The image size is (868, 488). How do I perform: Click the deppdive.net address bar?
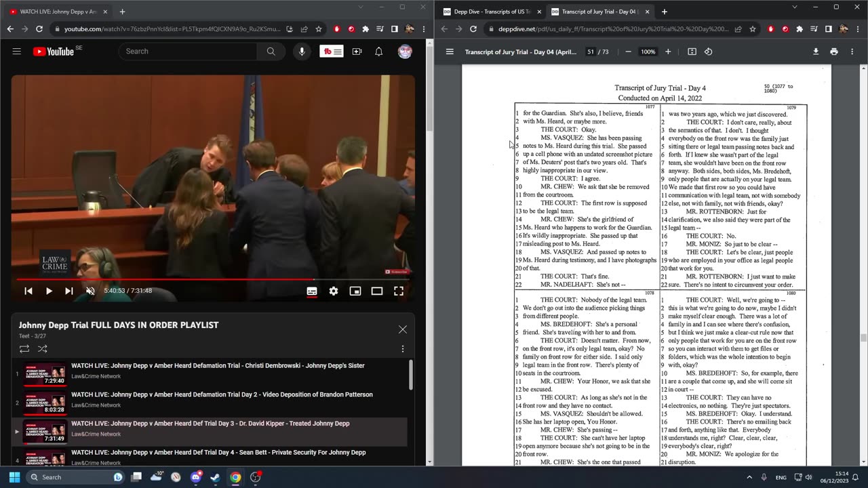[614, 29]
